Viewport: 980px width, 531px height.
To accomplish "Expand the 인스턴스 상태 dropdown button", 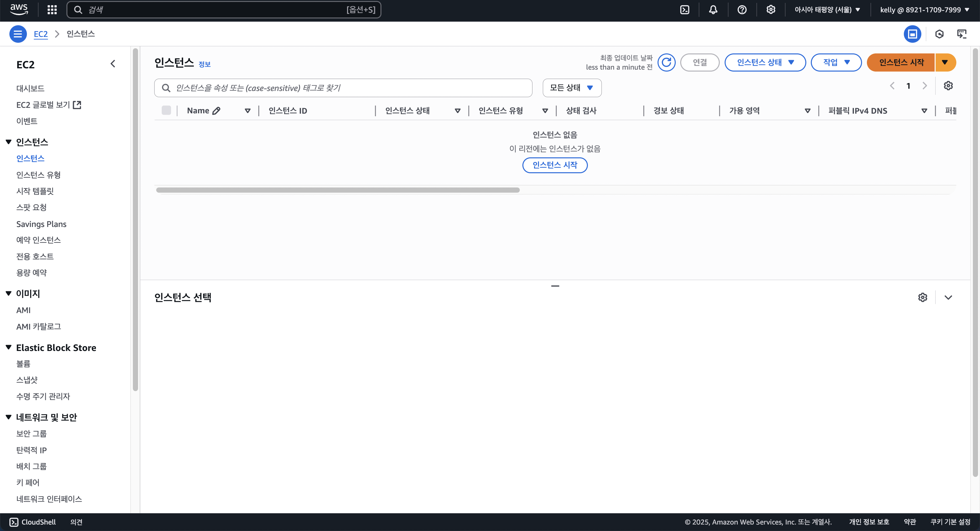I will [765, 62].
